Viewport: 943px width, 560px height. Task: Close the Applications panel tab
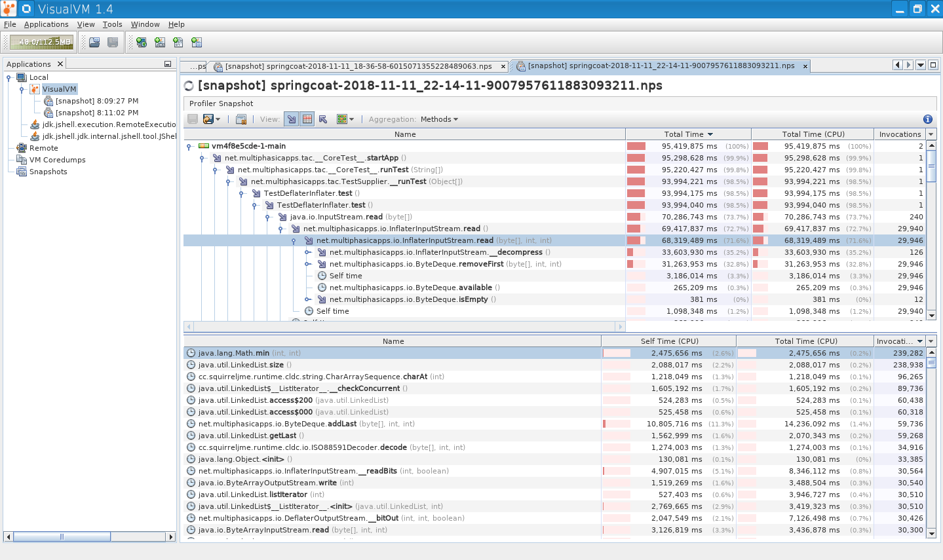pyautogui.click(x=60, y=64)
